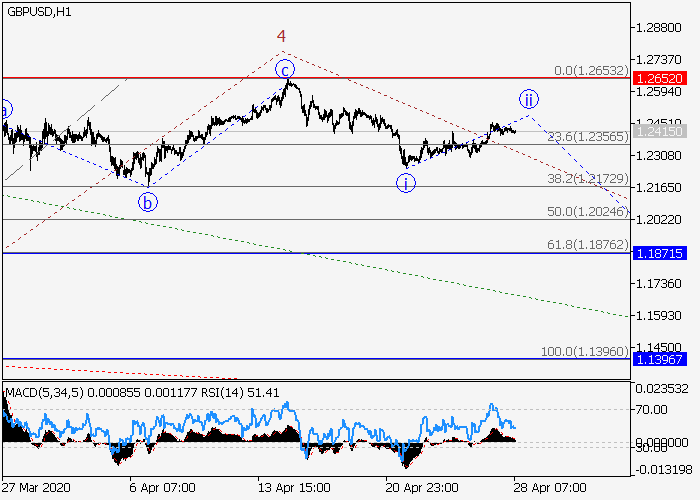
Task: Click the GBPUSD,H1 chart title
Action: point(39,12)
